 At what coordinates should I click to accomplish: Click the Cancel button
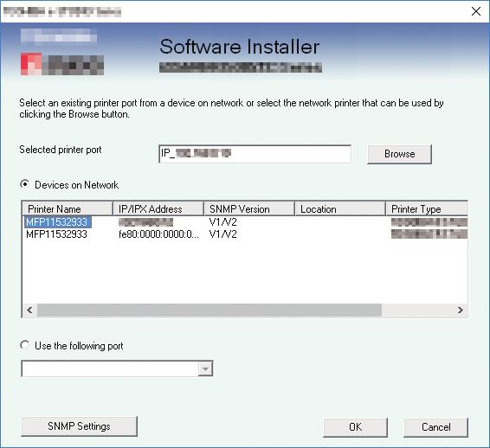436,427
